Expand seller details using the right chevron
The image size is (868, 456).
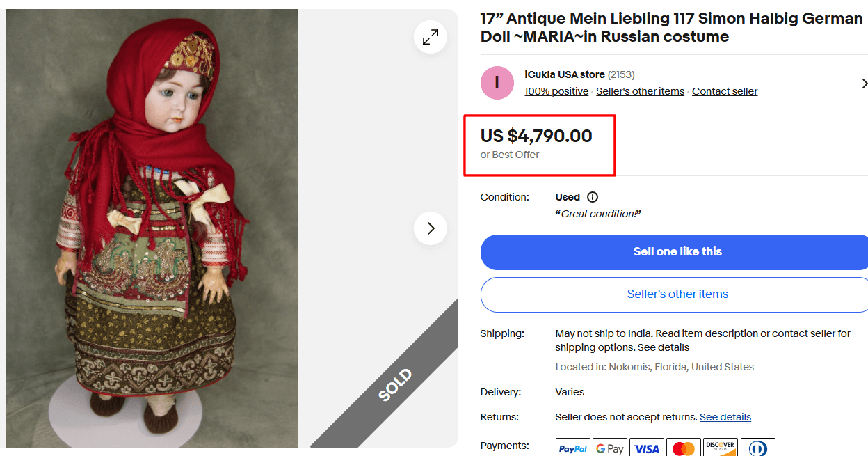click(x=864, y=83)
